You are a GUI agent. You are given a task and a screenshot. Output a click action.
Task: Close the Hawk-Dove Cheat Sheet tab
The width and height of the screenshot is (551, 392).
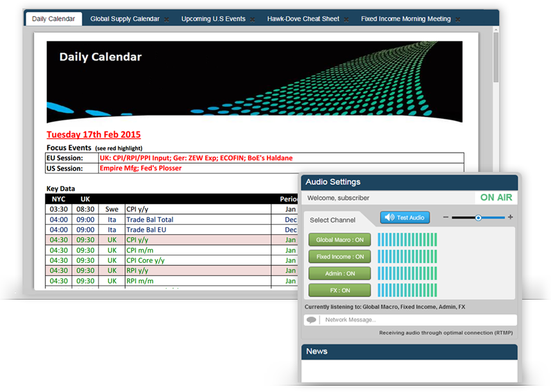346,20
